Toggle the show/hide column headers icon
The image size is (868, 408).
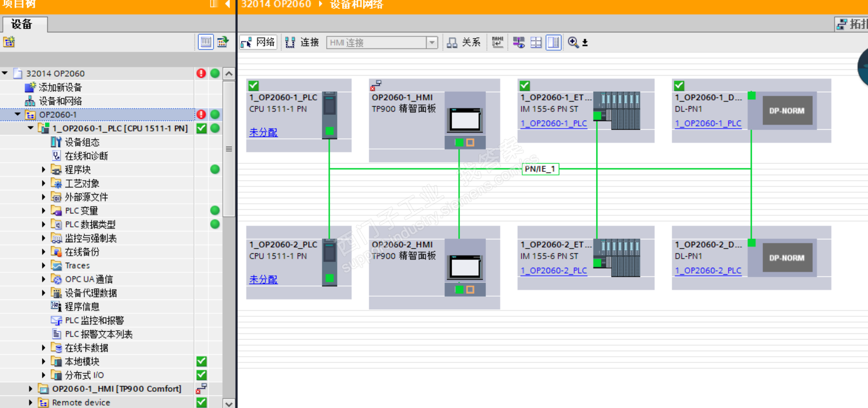click(x=205, y=42)
